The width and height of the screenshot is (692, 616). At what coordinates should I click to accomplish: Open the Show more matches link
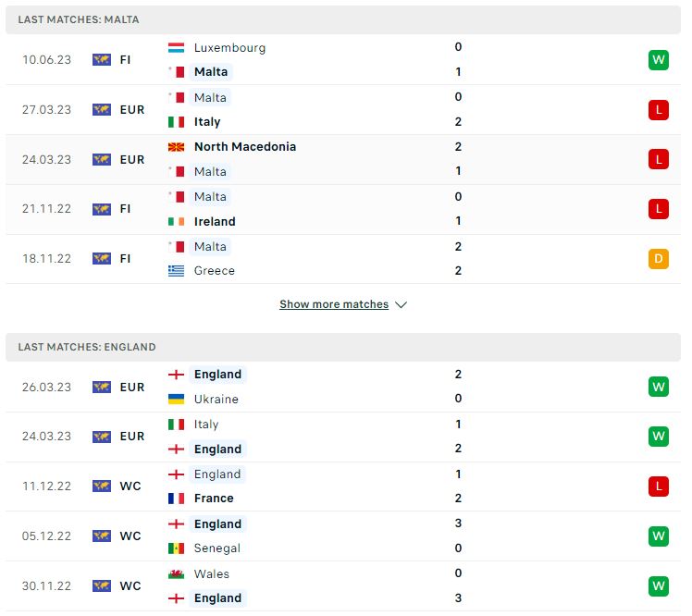[x=334, y=304]
